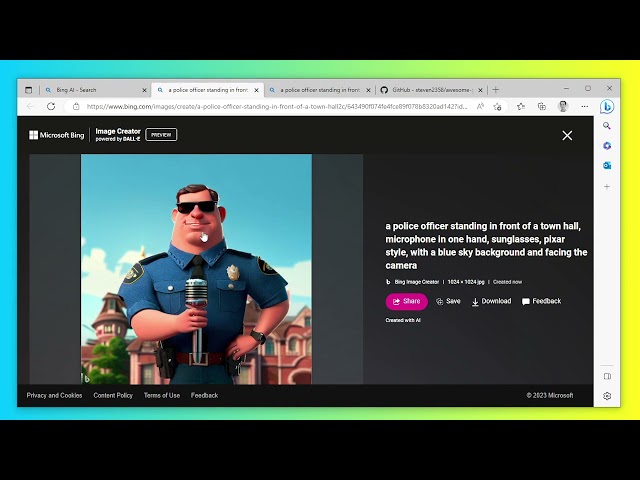640x480 pixels.
Task: Close the Bing AI - Search tab
Action: 144,90
